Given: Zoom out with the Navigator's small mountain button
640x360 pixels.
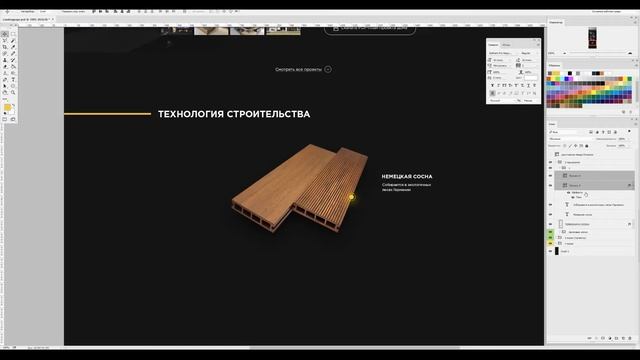Looking at the screenshot, I should click(565, 53).
